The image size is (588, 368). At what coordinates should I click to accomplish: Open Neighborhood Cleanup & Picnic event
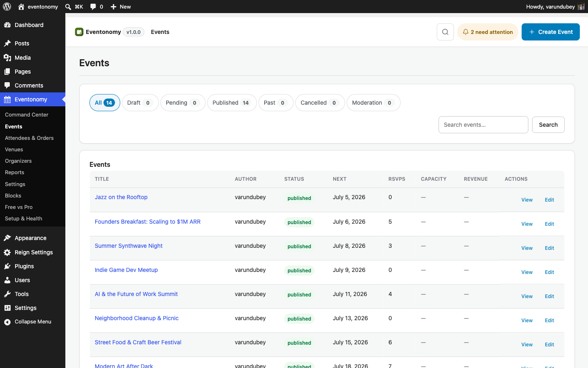coord(136,318)
